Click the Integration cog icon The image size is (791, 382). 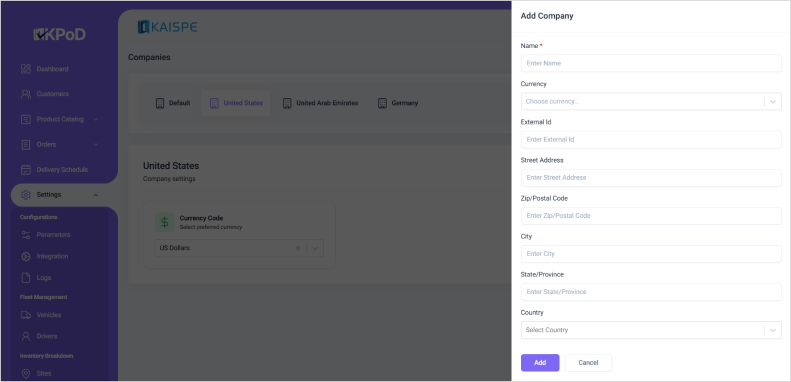click(26, 256)
